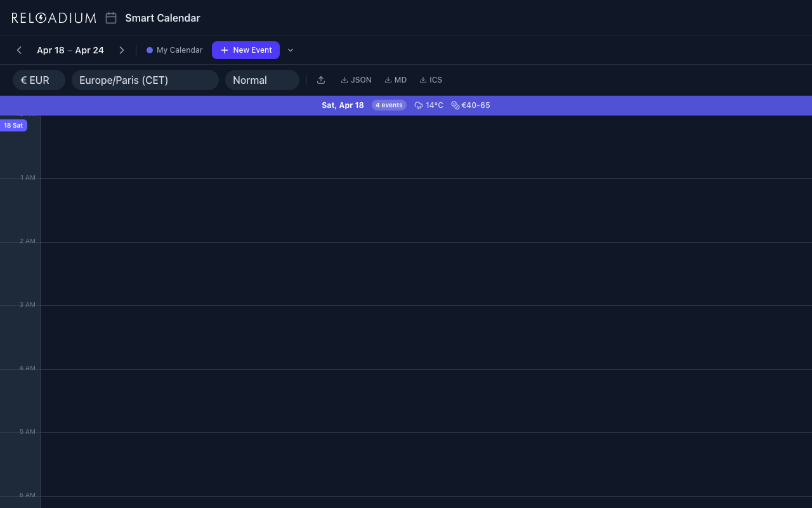Image resolution: width=812 pixels, height=508 pixels.
Task: Click the Apr 18 – Apr 24 date range
Action: [x=70, y=50]
